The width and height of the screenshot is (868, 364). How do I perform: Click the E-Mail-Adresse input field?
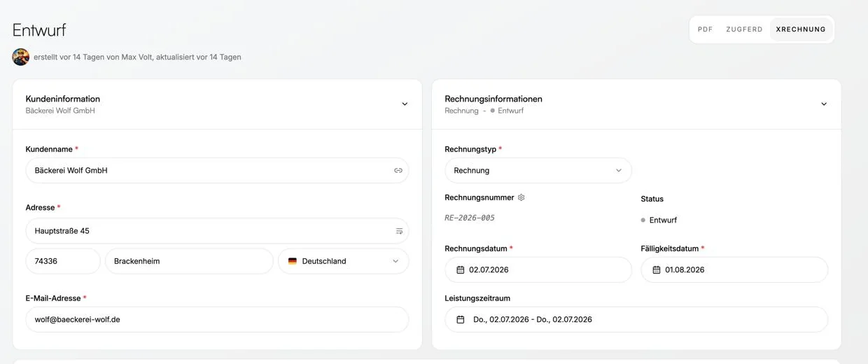click(x=217, y=319)
